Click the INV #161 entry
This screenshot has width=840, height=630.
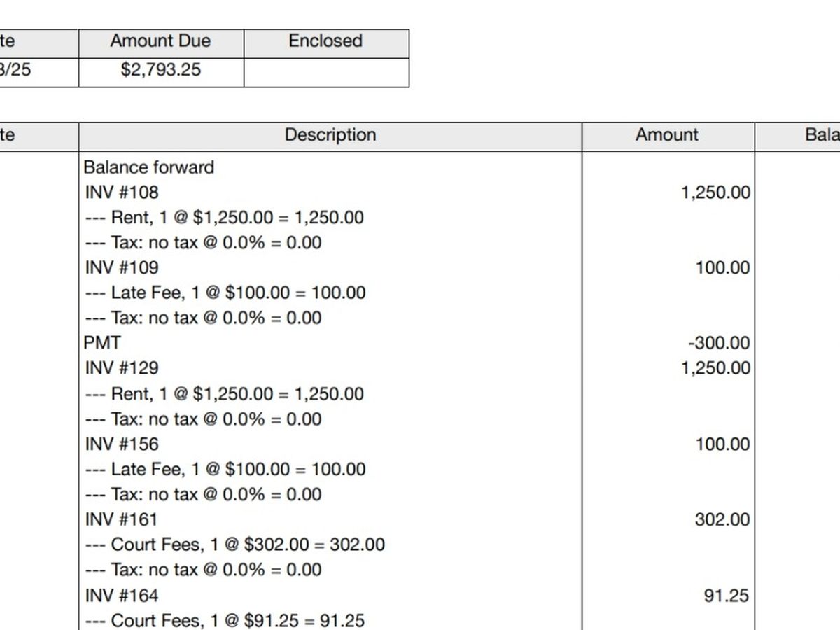pos(122,519)
